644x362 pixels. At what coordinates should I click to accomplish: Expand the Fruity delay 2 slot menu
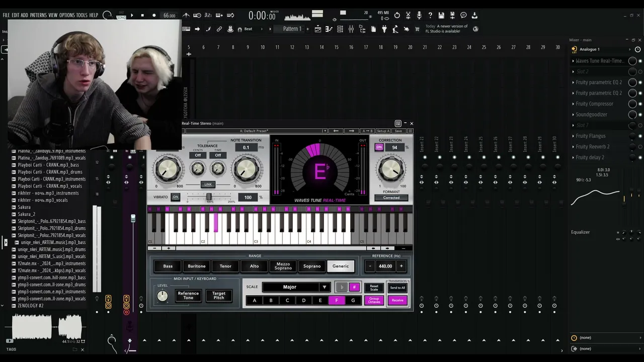[x=573, y=157]
